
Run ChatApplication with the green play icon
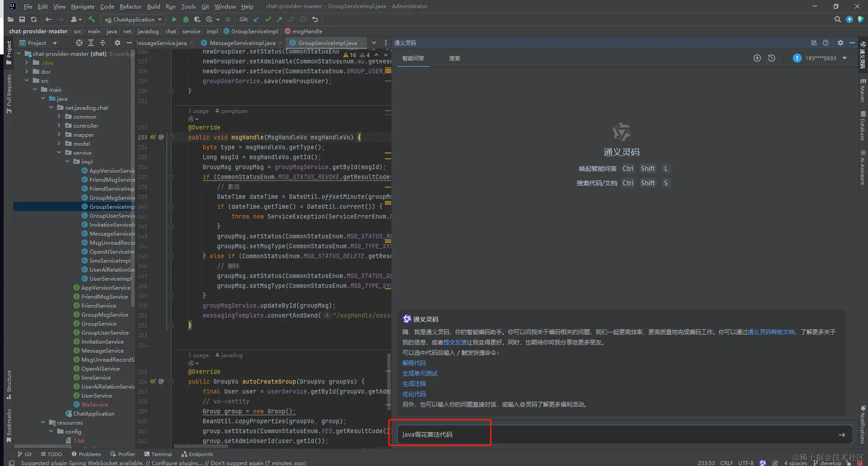174,19
